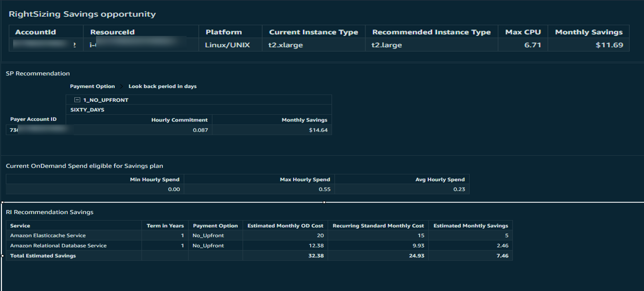Screen dimensions: 644x291
Task: Select the 15 recurring cost for Elasticcache
Action: (421, 235)
